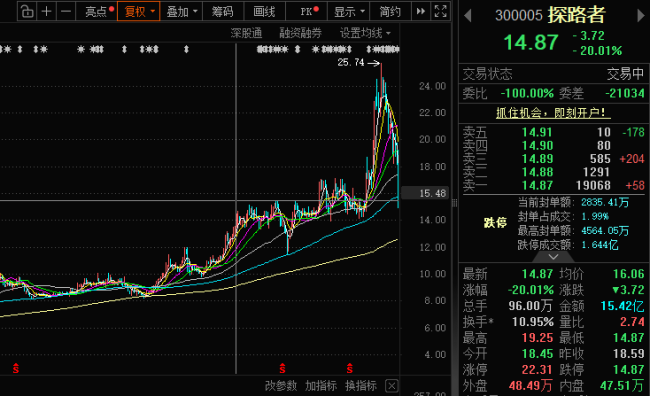Click the 跌停 yellow label
Viewport: 650px width, 396px height.
point(495,223)
